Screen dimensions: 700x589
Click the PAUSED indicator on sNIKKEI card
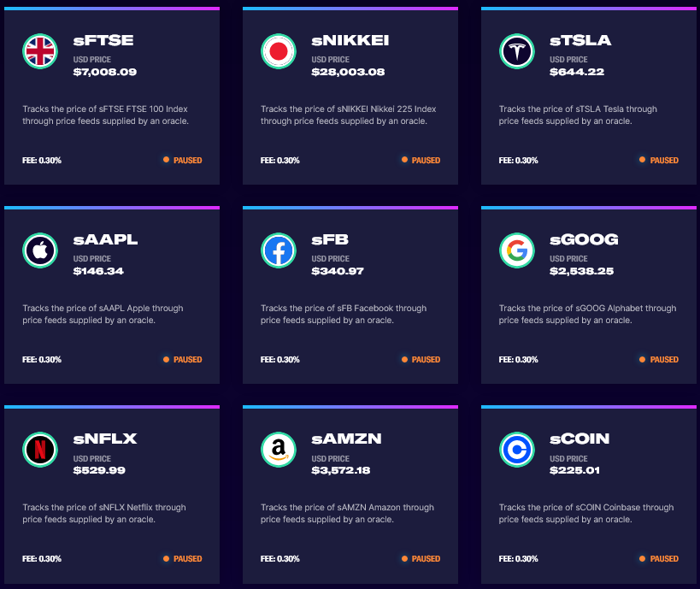(x=421, y=161)
